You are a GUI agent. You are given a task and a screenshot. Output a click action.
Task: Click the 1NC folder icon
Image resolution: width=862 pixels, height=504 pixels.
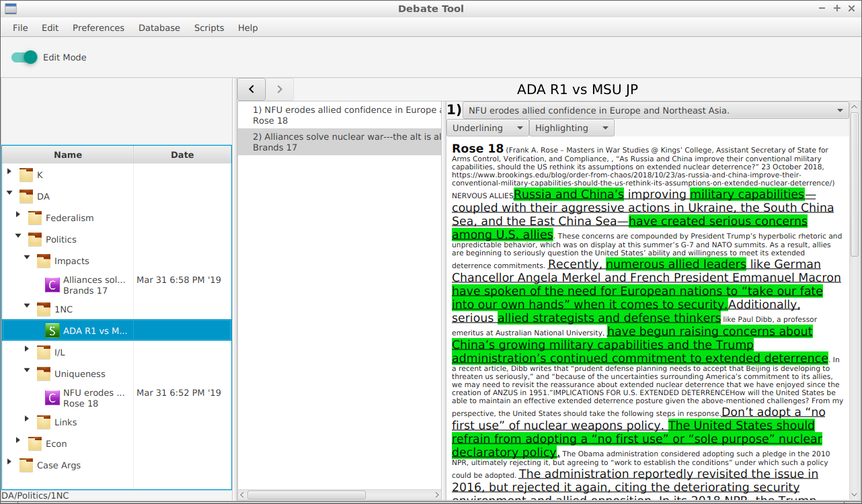(44, 309)
